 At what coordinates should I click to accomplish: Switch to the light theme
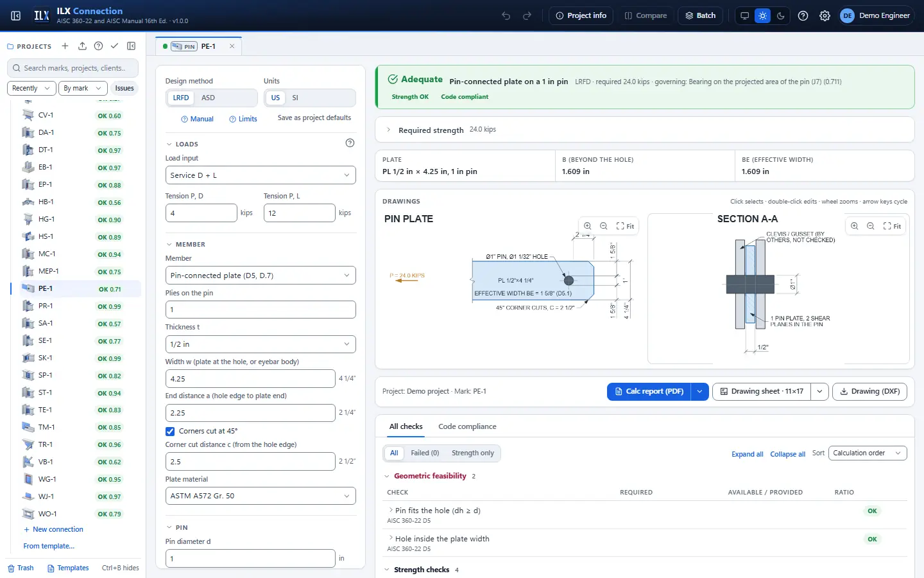[x=762, y=15]
